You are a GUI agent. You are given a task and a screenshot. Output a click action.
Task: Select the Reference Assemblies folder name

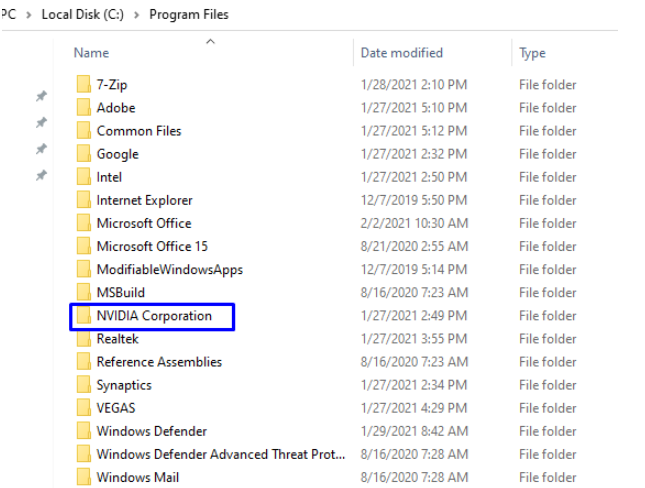point(159,362)
